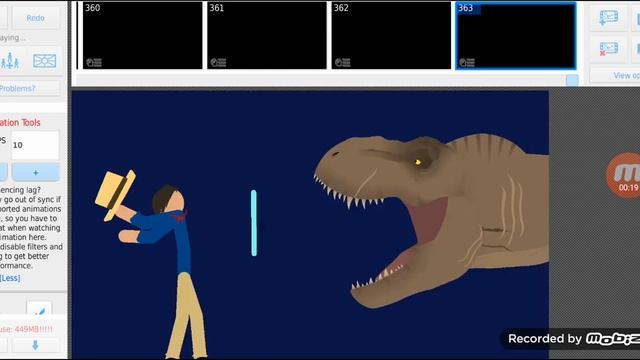The image size is (640, 360).
Task: Click the add frame icon
Action: [x=609, y=18]
